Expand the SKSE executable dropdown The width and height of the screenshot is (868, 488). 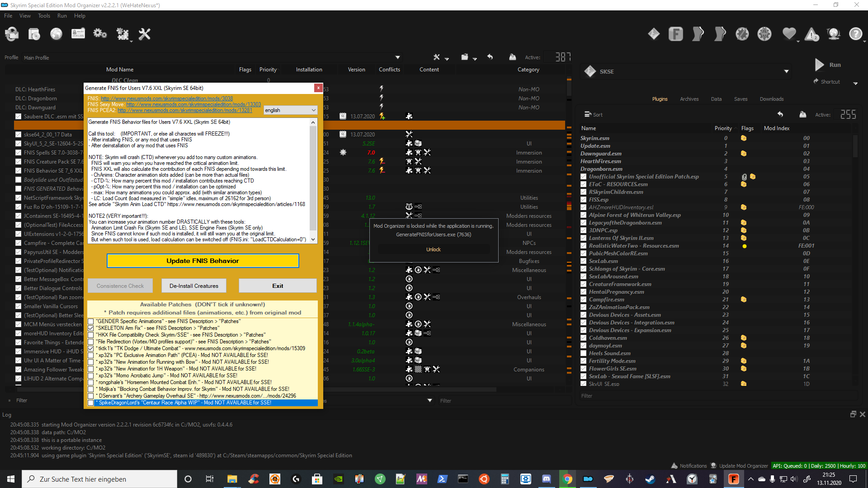(x=786, y=71)
